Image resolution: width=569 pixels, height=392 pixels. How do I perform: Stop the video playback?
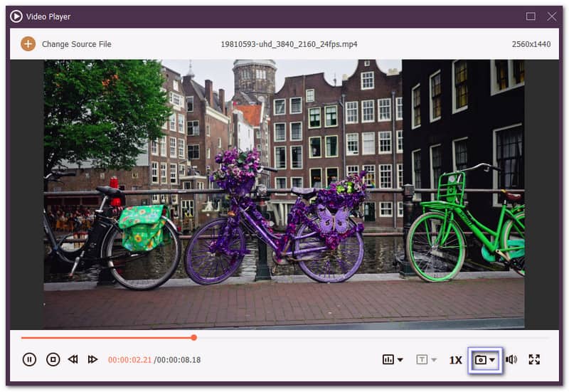[x=53, y=359]
